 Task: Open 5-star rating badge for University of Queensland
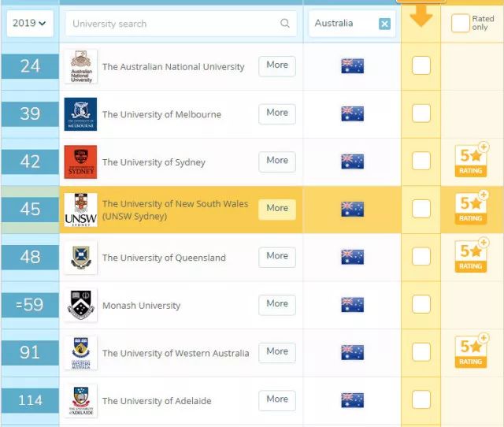471,255
